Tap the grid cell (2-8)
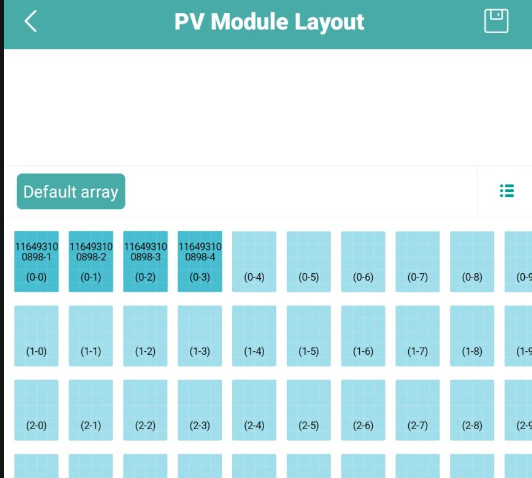The width and height of the screenshot is (532, 478). click(x=472, y=410)
